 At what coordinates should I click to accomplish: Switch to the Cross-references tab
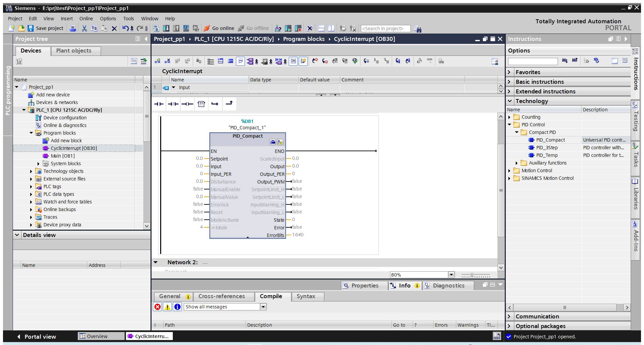coord(221,296)
